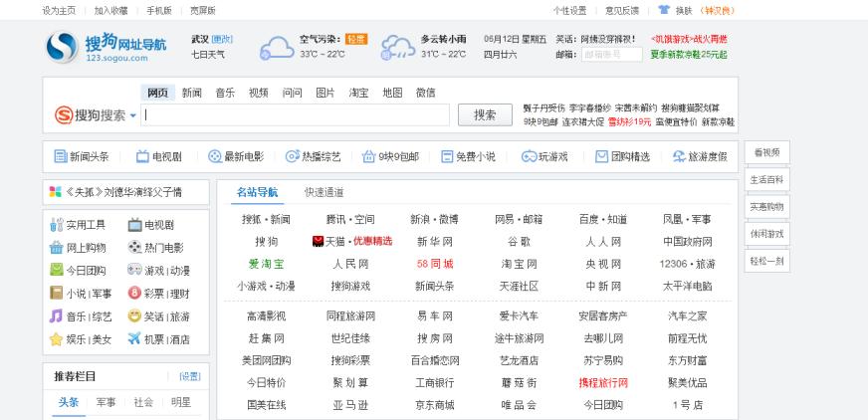Click the 搜索 button

coord(485,115)
